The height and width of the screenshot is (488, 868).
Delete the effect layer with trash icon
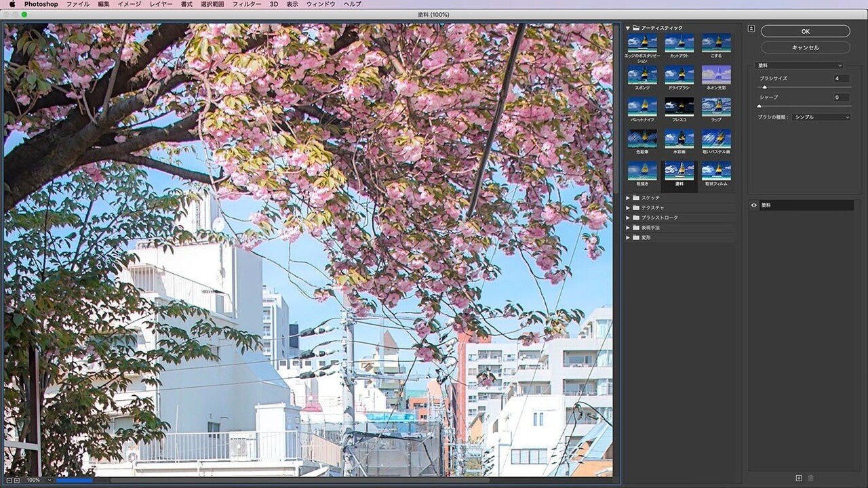pyautogui.click(x=810, y=479)
